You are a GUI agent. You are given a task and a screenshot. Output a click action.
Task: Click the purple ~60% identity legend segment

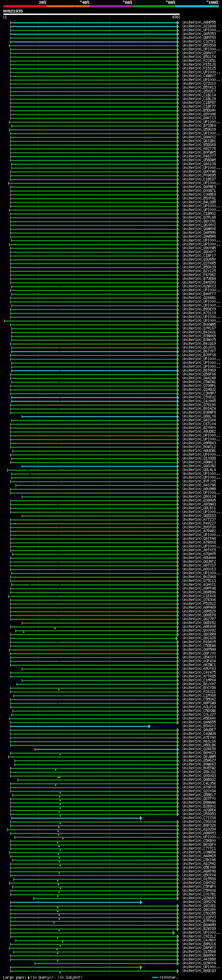tap(111, 6)
